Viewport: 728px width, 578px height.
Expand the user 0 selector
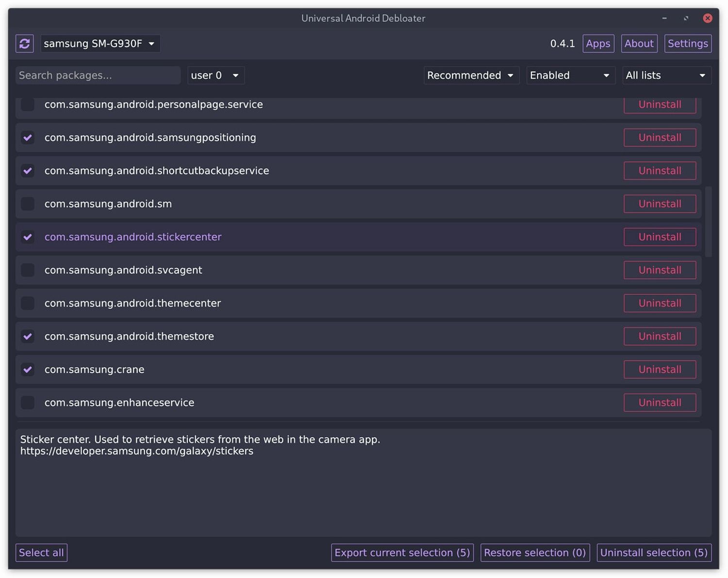215,76
